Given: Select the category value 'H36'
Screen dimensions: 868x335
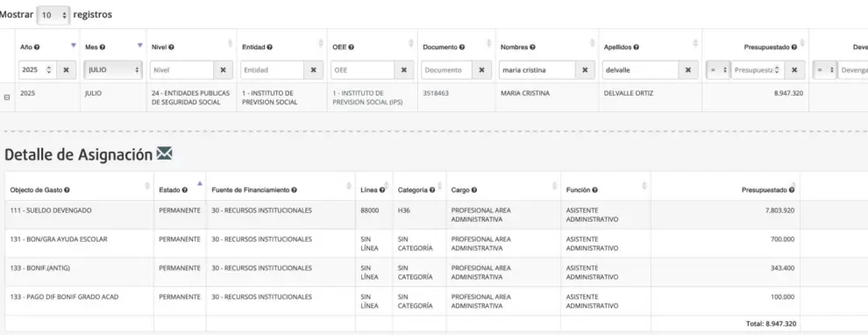Looking at the screenshot, I should click(403, 210).
